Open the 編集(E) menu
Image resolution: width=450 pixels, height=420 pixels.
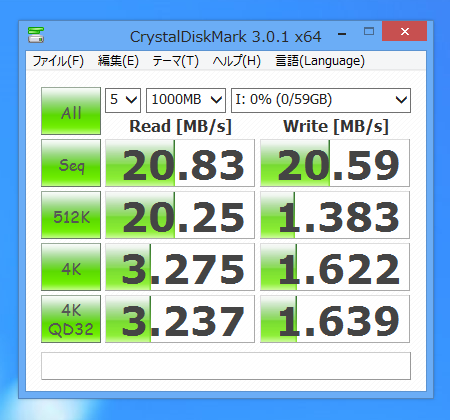click(118, 61)
